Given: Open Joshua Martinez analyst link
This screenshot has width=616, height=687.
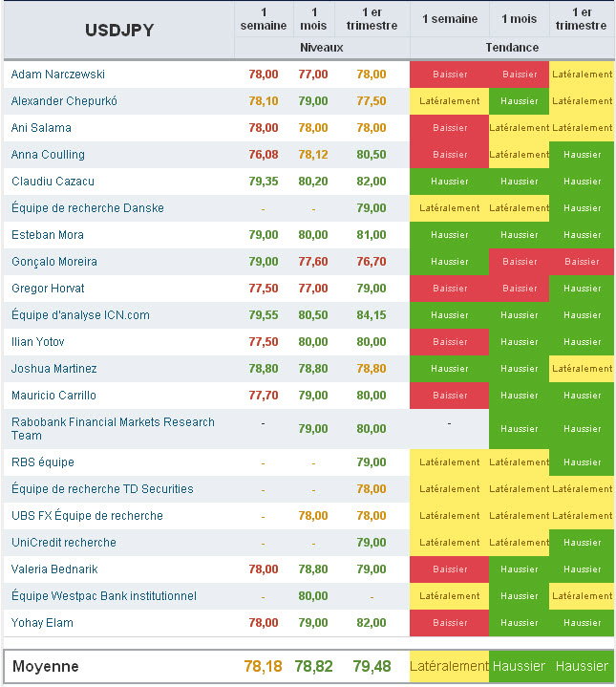Looking at the screenshot, I should coord(53,368).
